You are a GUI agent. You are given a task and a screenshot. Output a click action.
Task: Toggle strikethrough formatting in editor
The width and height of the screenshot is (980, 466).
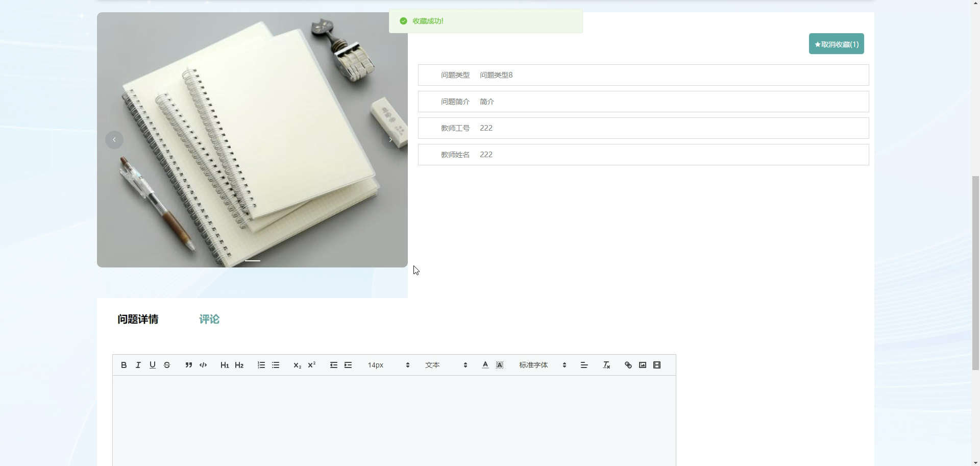click(x=166, y=365)
